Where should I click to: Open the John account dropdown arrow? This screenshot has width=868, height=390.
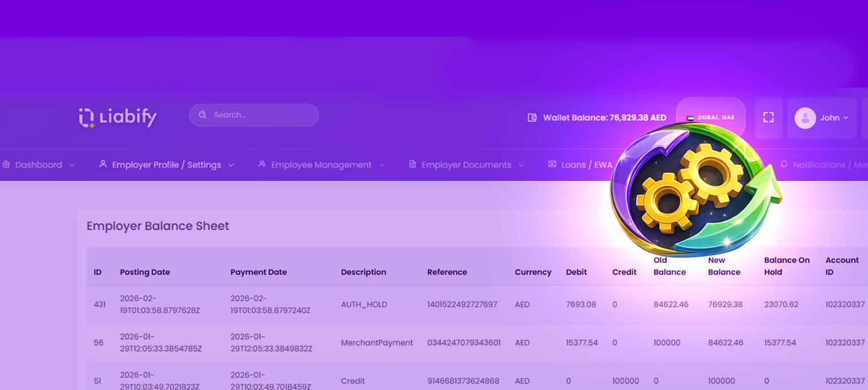tap(846, 118)
